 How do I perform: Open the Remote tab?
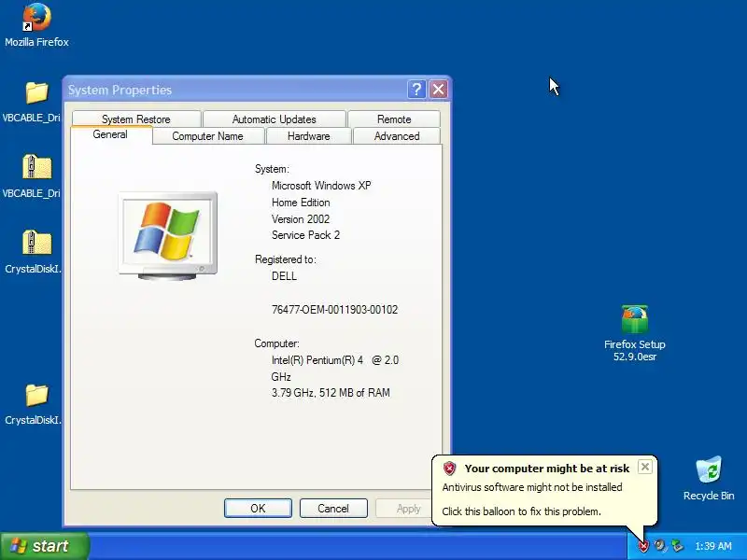394,119
